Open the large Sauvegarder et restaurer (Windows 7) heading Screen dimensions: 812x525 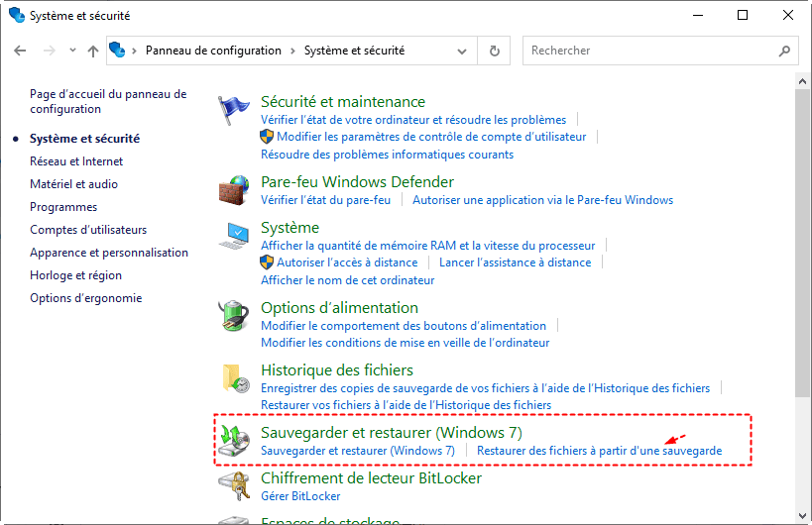[392, 433]
